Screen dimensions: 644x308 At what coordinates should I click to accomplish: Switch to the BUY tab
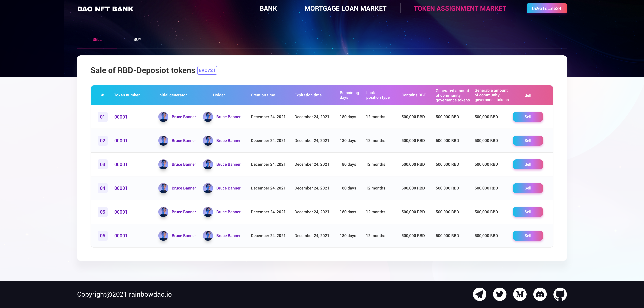(x=137, y=40)
